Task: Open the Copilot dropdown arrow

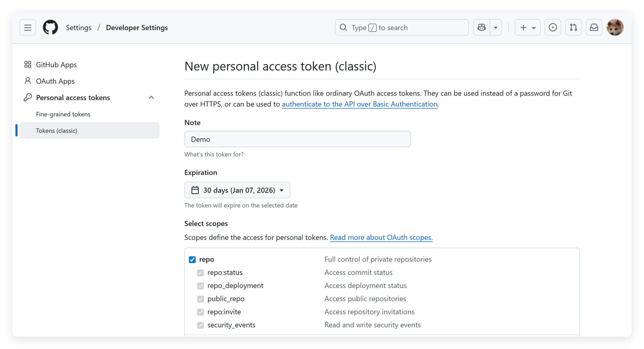Action: coord(496,27)
